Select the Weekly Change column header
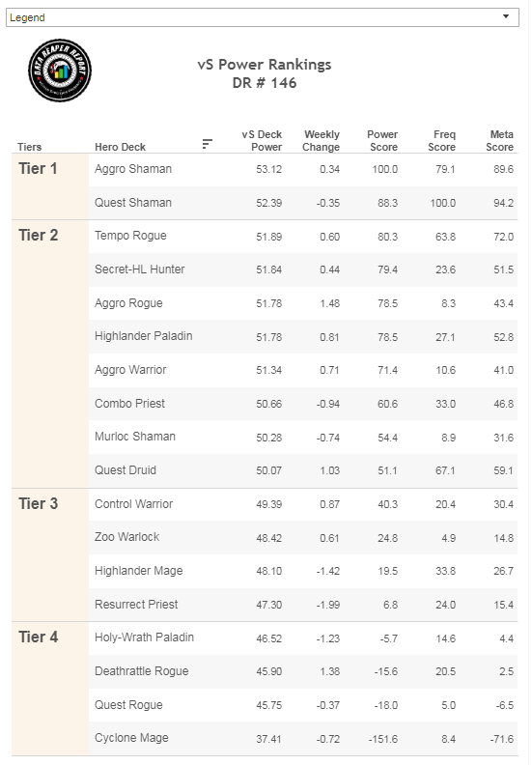The height and width of the screenshot is (765, 532). 321,140
